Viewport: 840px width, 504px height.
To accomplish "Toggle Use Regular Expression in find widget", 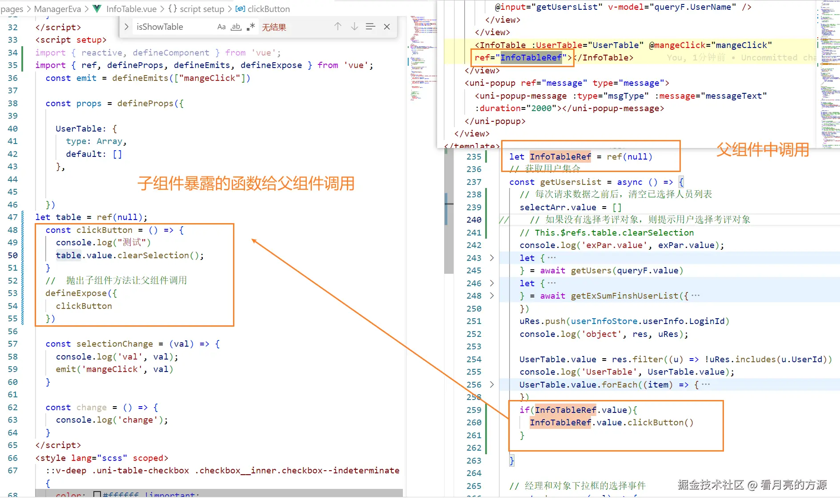I will click(x=251, y=27).
